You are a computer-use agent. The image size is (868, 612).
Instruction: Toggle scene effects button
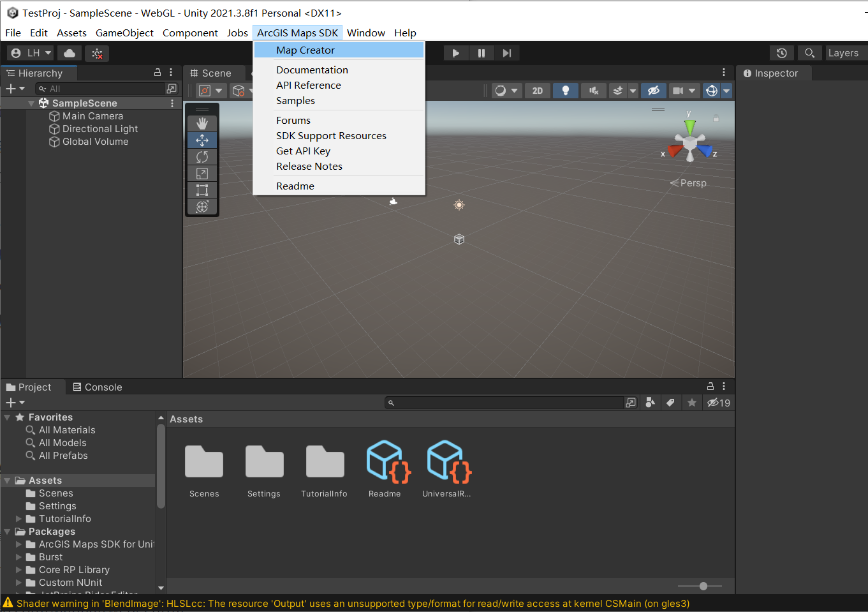coord(617,91)
